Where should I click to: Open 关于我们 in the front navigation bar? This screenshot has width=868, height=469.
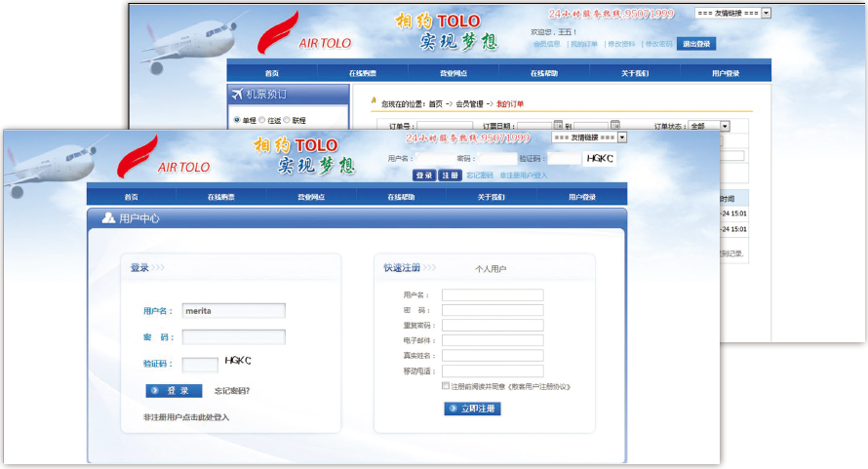tap(492, 197)
